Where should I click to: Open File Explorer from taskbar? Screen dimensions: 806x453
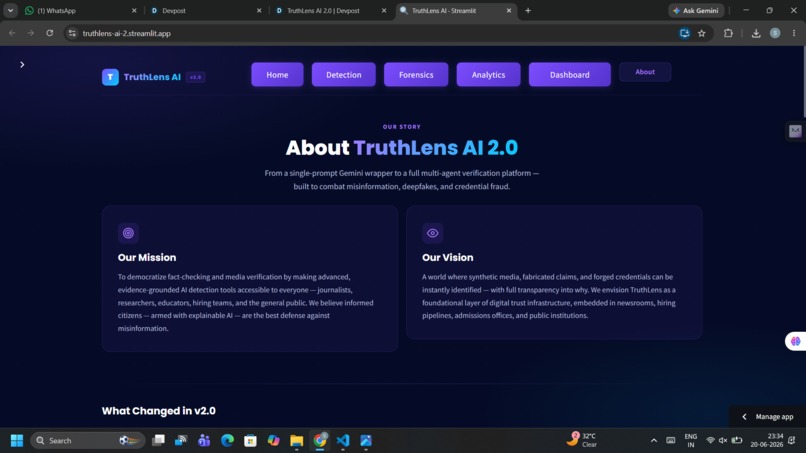coord(297,441)
